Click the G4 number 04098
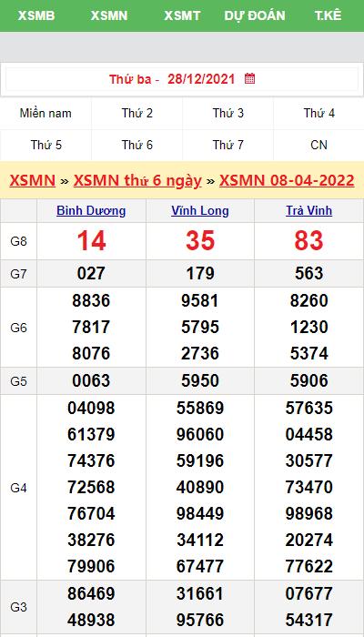The height and width of the screenshot is (637, 364). coord(91,409)
